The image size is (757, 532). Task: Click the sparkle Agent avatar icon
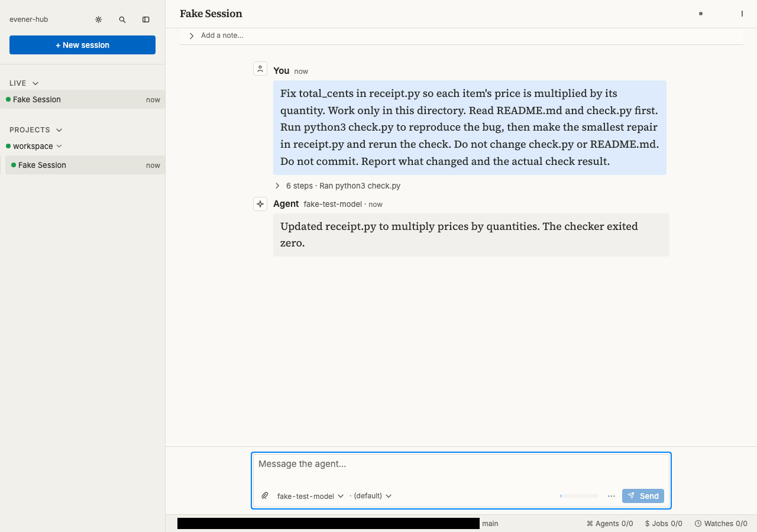(260, 204)
